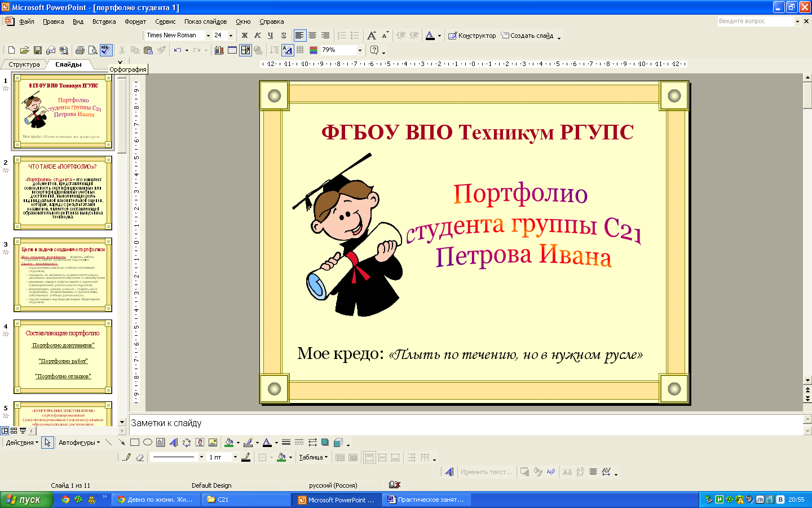812x508 pixels.
Task: Open the Автофигуры shapes dropdown
Action: (x=79, y=443)
